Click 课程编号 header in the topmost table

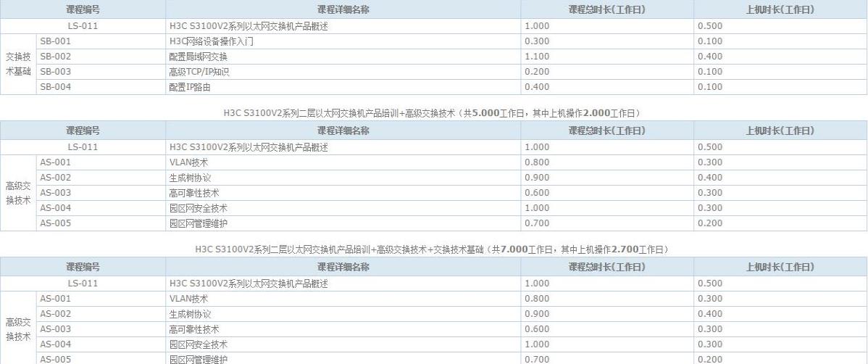coord(83,9)
